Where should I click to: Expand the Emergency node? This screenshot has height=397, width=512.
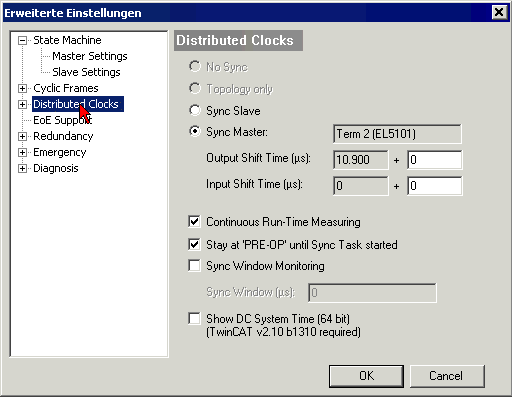pos(22,152)
